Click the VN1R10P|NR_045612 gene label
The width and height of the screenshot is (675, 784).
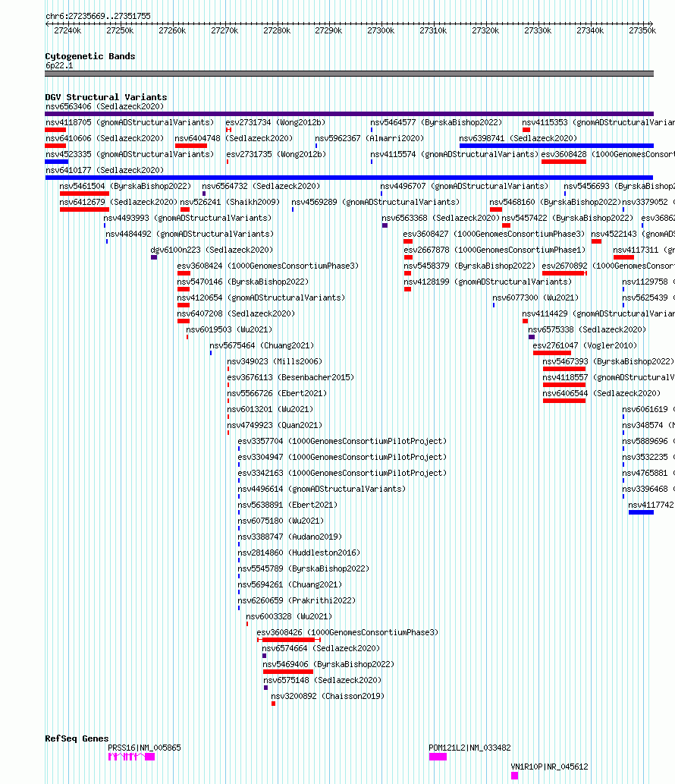(549, 767)
